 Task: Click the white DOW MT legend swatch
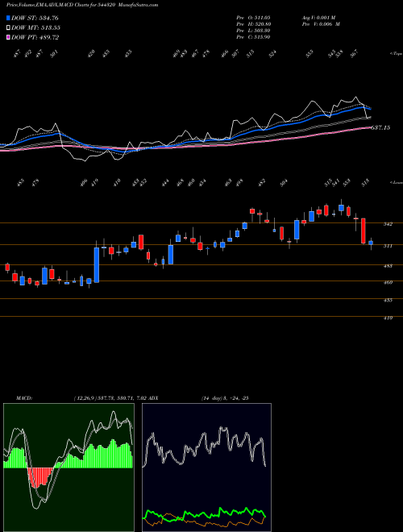pos(8,28)
